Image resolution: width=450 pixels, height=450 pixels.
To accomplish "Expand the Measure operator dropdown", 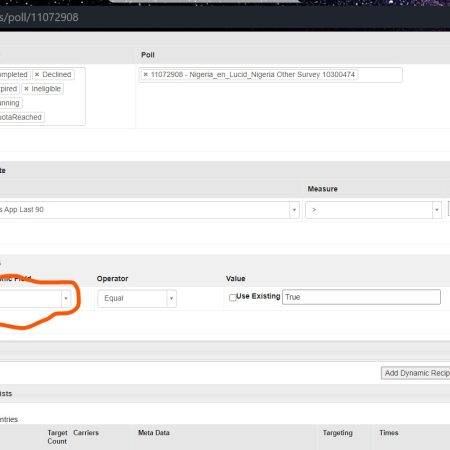I will pos(437,210).
